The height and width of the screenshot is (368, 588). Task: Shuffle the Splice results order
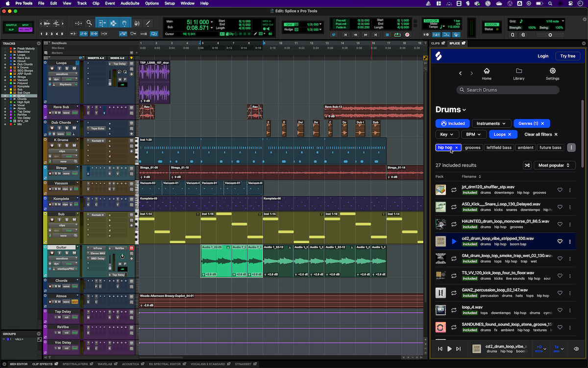527,165
